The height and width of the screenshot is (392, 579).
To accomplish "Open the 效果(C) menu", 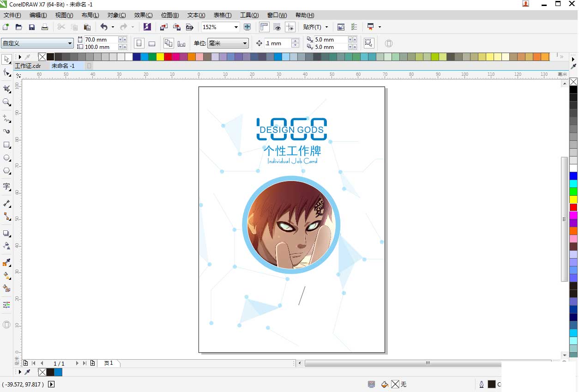I will click(x=143, y=15).
